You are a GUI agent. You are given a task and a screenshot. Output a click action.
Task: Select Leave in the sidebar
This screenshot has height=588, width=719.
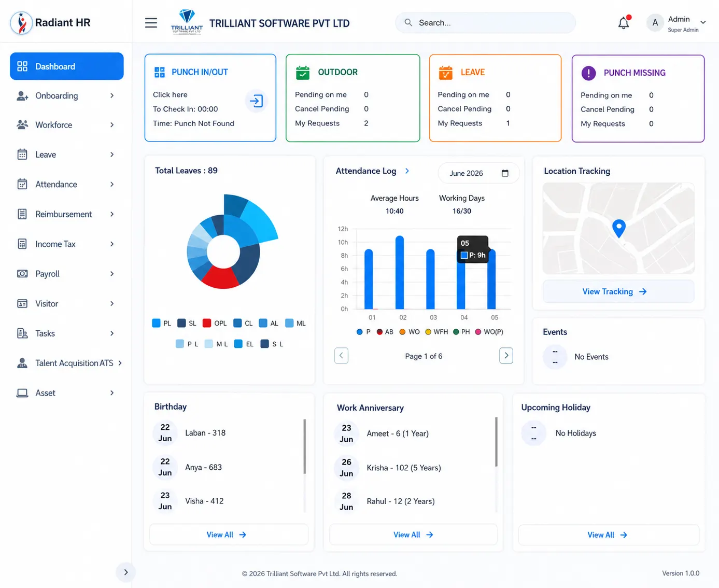click(66, 155)
